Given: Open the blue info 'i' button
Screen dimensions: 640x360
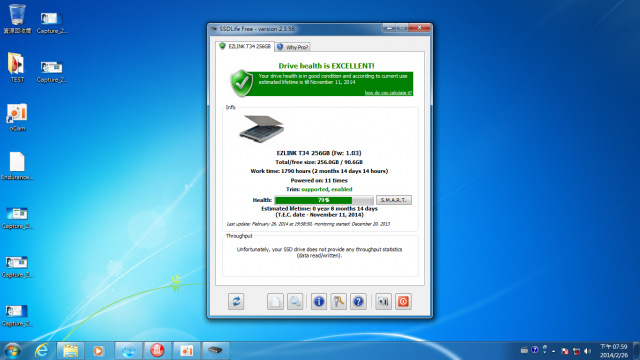Looking at the screenshot, I should click(319, 302).
